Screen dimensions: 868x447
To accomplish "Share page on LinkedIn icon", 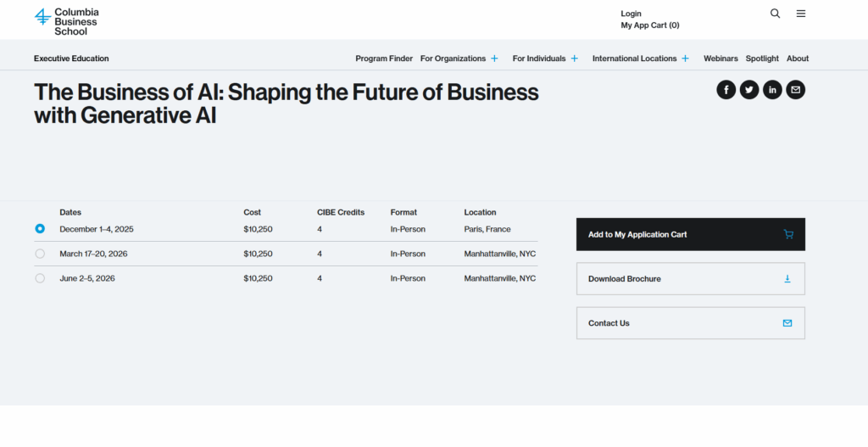I will point(772,90).
